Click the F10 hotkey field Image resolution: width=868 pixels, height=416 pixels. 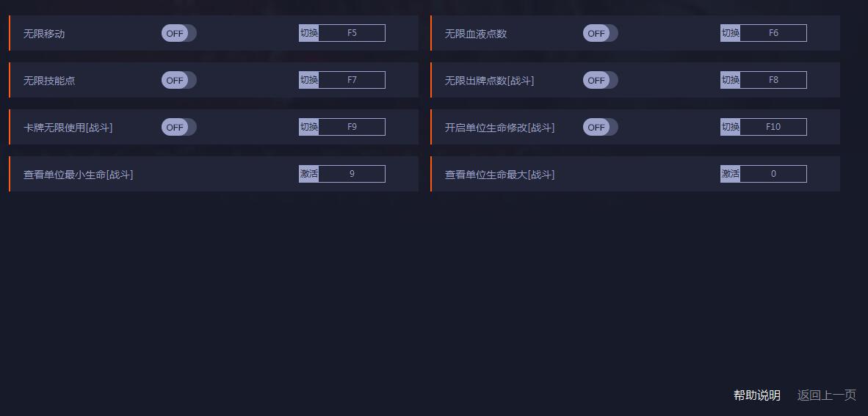pos(773,127)
